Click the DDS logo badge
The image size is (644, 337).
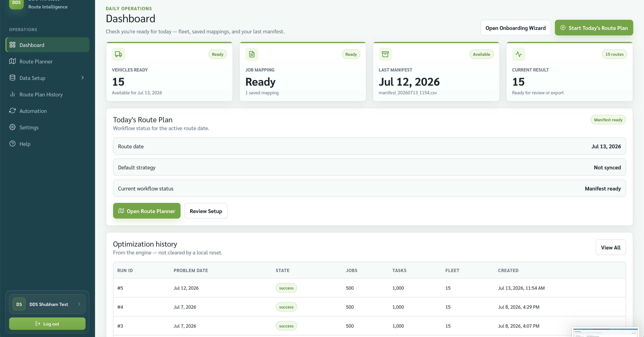[x=16, y=3]
